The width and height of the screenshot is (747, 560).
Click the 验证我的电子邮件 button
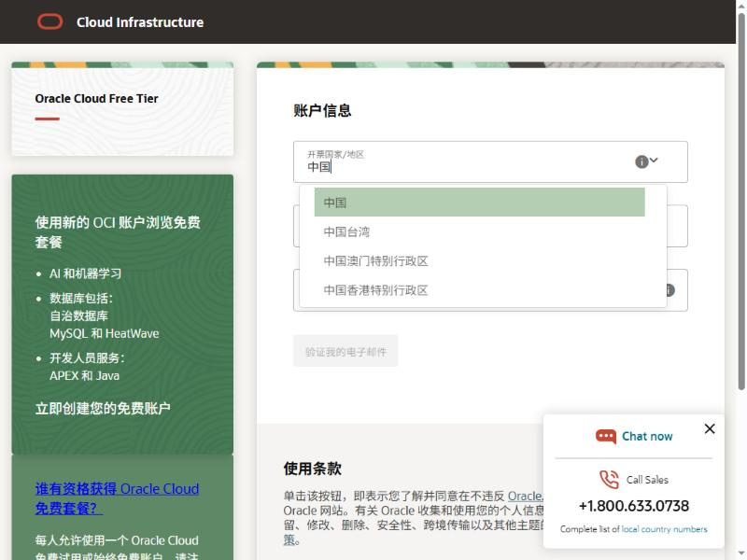tap(345, 352)
